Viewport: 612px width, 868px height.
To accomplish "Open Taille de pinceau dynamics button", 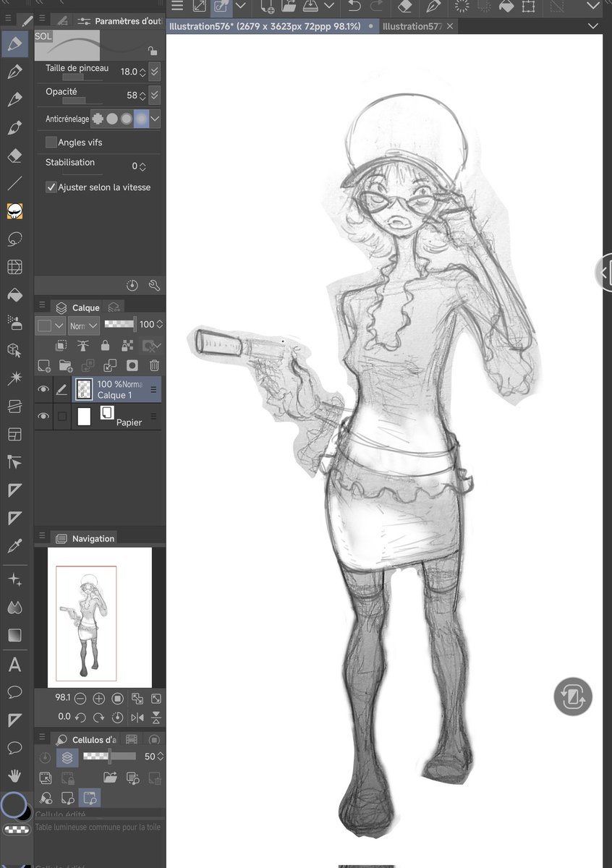I will [155, 72].
